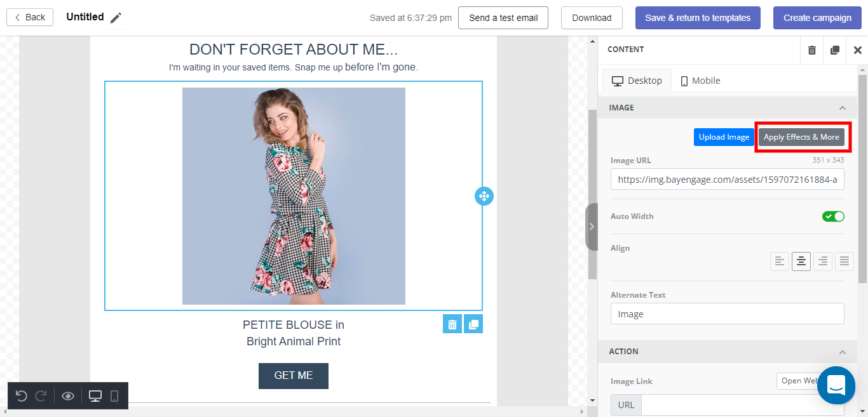Align the image left
This screenshot has height=417, width=868.
coord(780,261)
